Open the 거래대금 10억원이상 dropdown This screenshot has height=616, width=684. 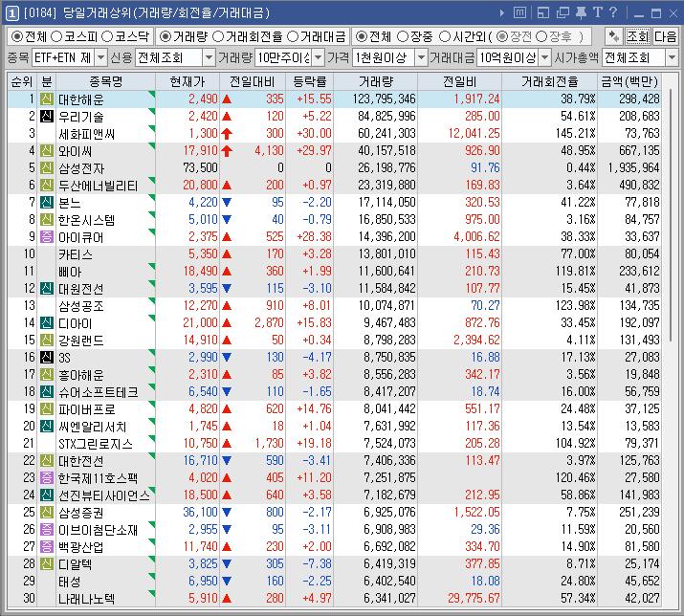point(545,57)
